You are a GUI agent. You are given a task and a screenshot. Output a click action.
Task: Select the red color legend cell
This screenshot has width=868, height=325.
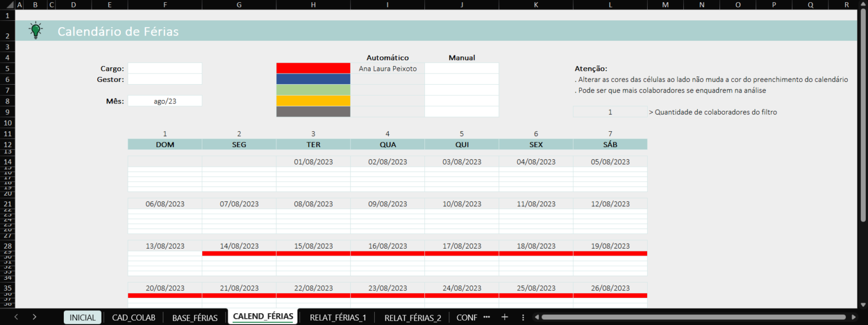pos(313,68)
